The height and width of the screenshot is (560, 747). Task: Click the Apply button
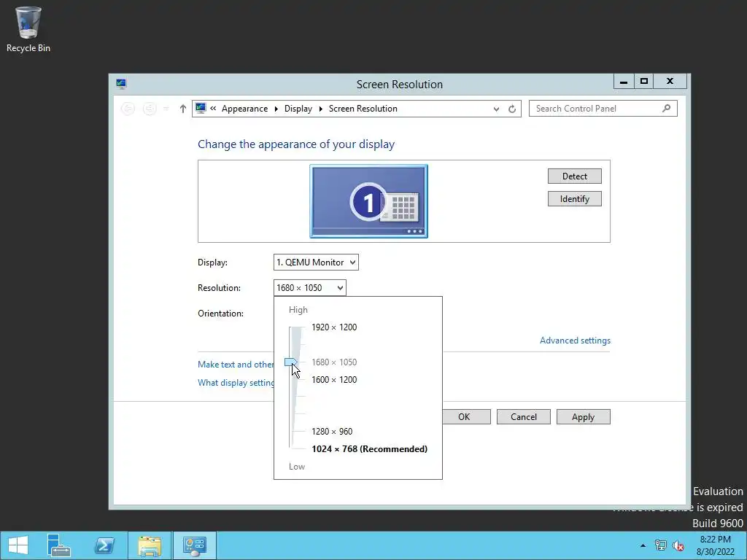pyautogui.click(x=583, y=417)
